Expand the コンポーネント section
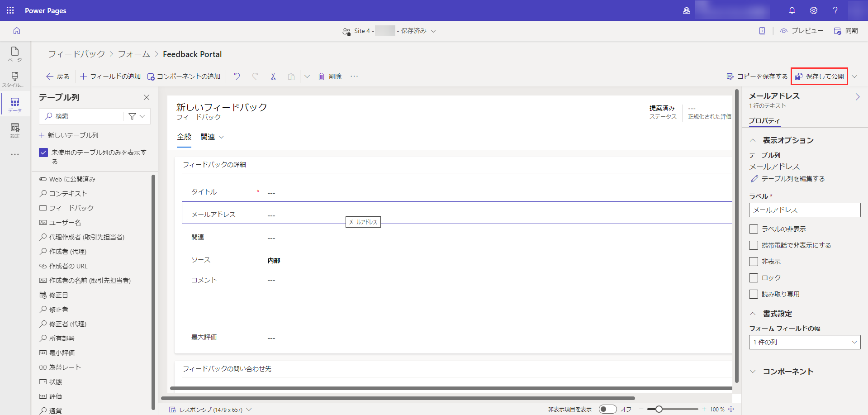 click(x=753, y=372)
